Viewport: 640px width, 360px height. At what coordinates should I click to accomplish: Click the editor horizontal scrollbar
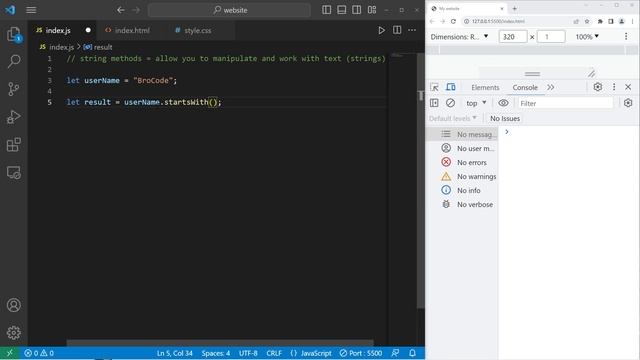pos(220,342)
